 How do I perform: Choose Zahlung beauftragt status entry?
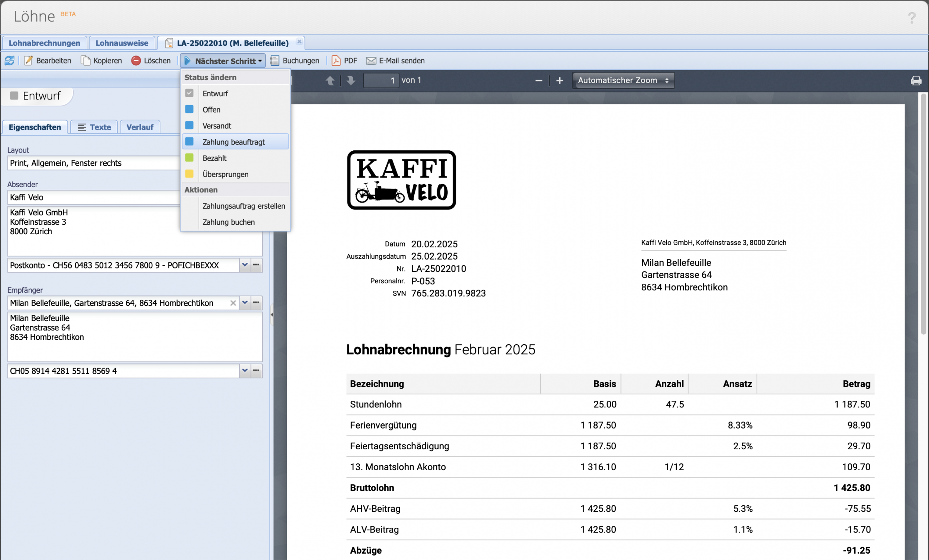[x=233, y=142]
